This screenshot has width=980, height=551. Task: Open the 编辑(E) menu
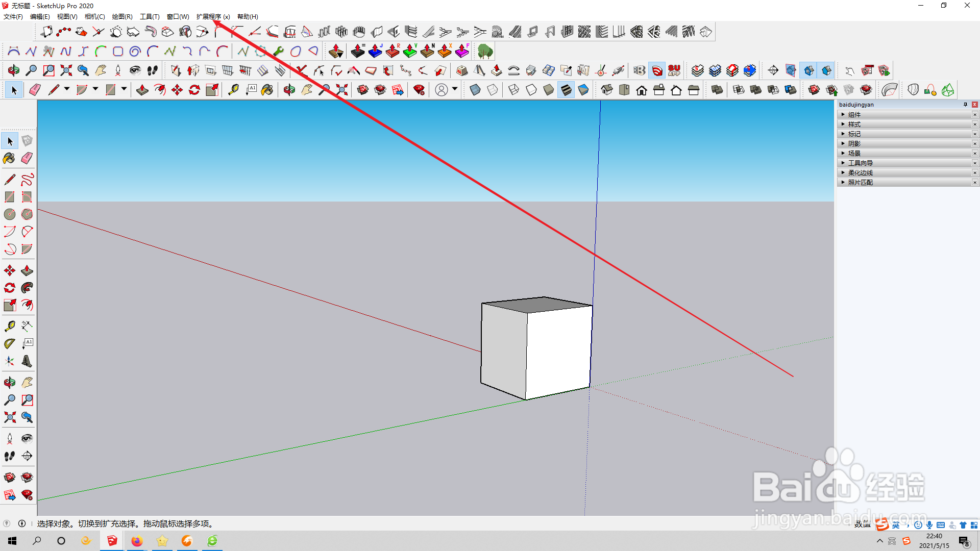tap(40, 17)
